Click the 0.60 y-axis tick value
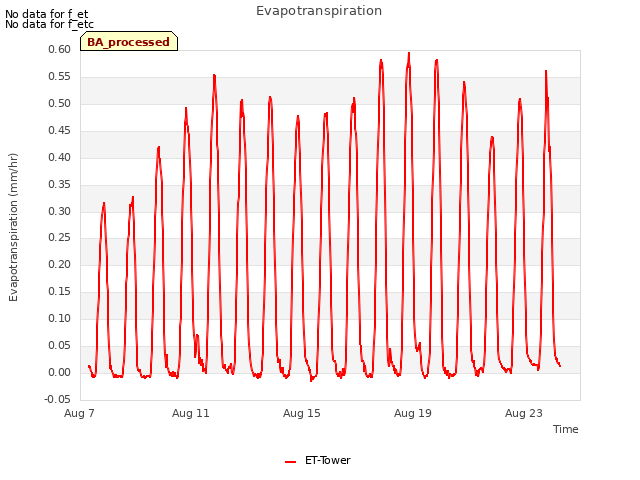 coord(60,49)
